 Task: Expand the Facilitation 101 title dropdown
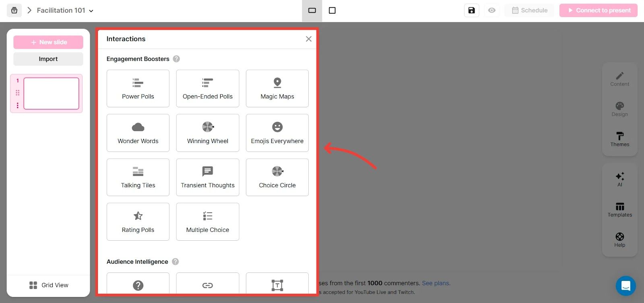91,11
